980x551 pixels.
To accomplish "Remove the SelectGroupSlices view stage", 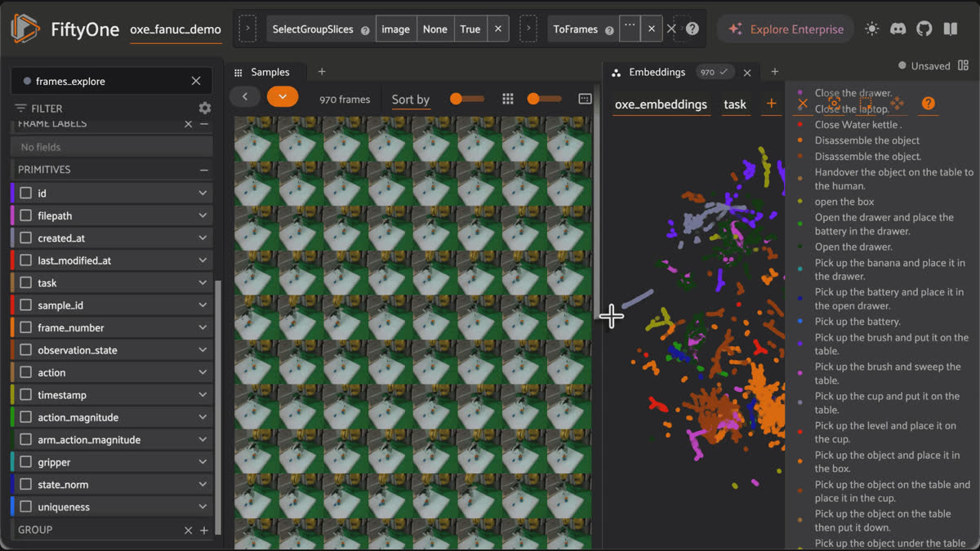I will [498, 29].
